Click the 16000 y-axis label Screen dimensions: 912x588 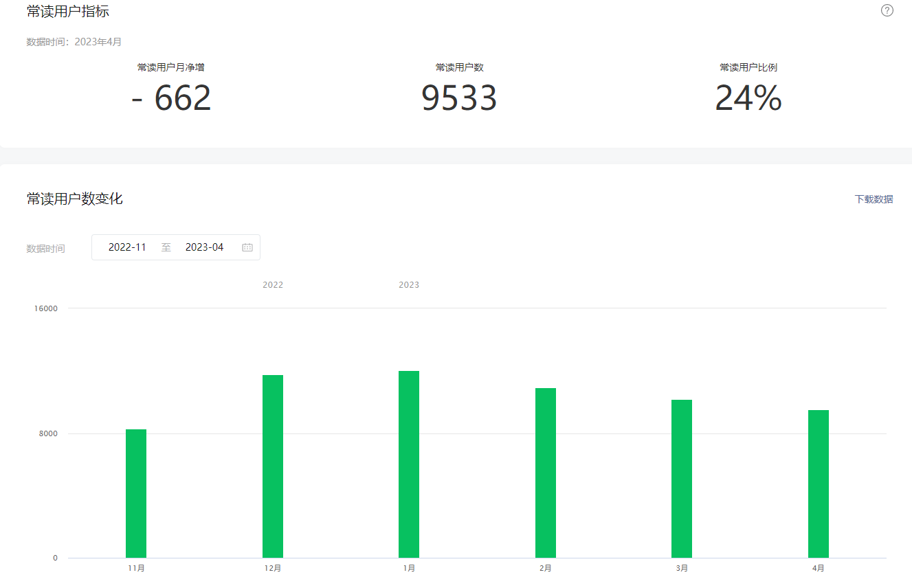(46, 308)
